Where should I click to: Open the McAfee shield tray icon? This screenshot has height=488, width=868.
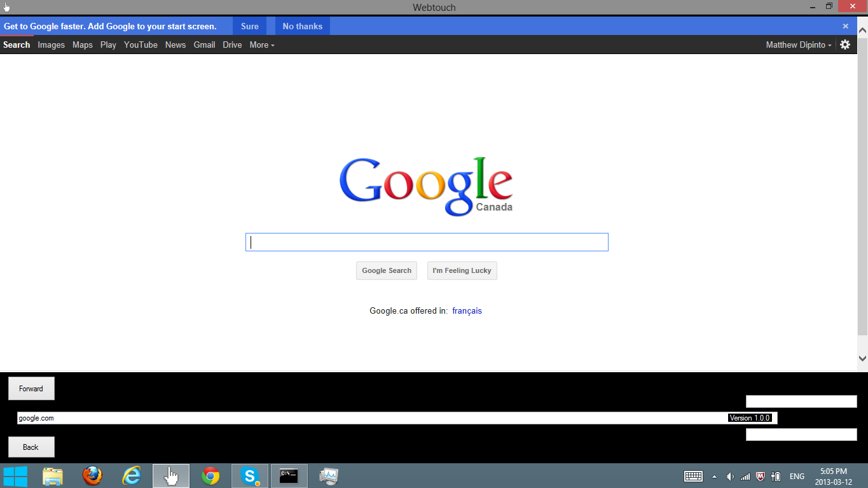coord(761,477)
